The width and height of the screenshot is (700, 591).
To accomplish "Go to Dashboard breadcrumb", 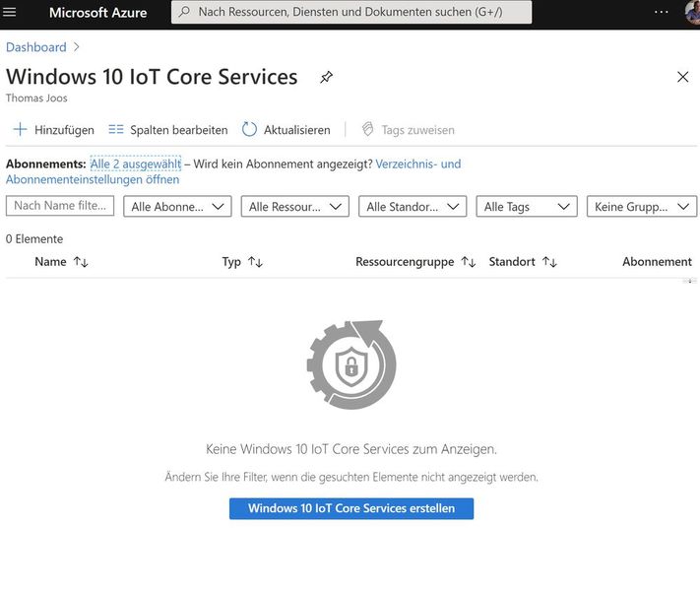I will click(36, 47).
